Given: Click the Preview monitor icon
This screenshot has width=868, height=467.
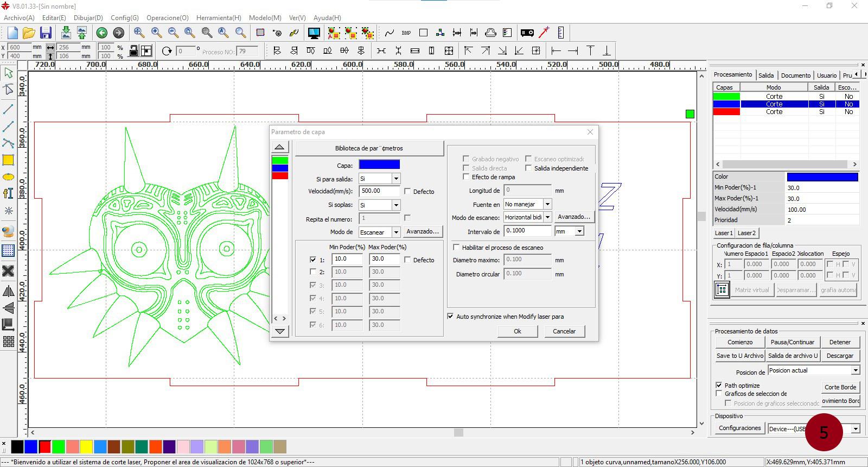Looking at the screenshot, I should pyautogui.click(x=314, y=33).
